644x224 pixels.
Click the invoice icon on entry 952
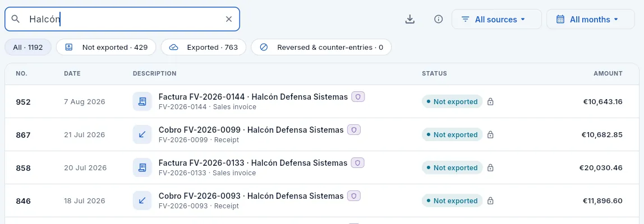click(x=142, y=101)
